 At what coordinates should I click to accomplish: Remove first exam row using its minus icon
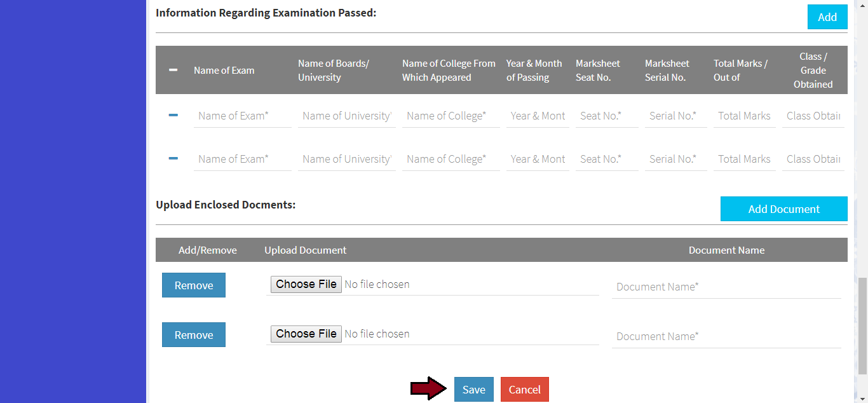tap(173, 116)
